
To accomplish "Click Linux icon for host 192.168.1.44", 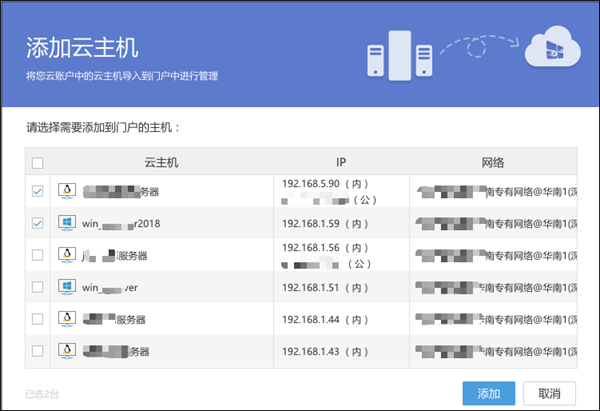I will (67, 319).
